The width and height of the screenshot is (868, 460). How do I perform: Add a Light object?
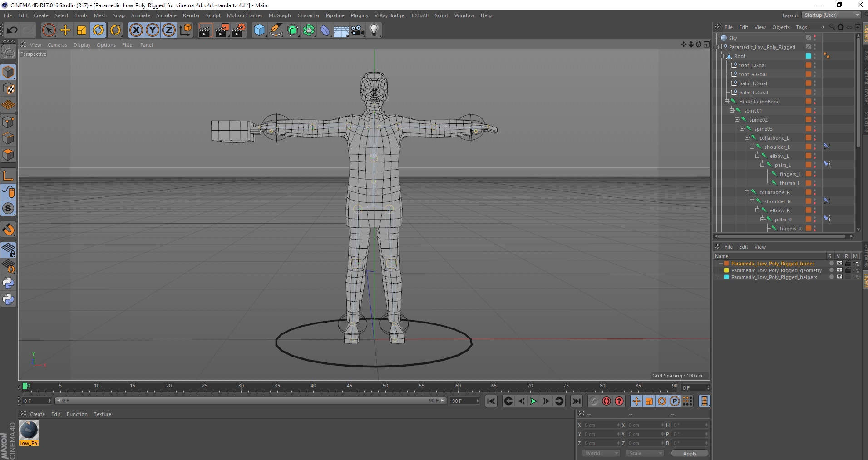[374, 30]
